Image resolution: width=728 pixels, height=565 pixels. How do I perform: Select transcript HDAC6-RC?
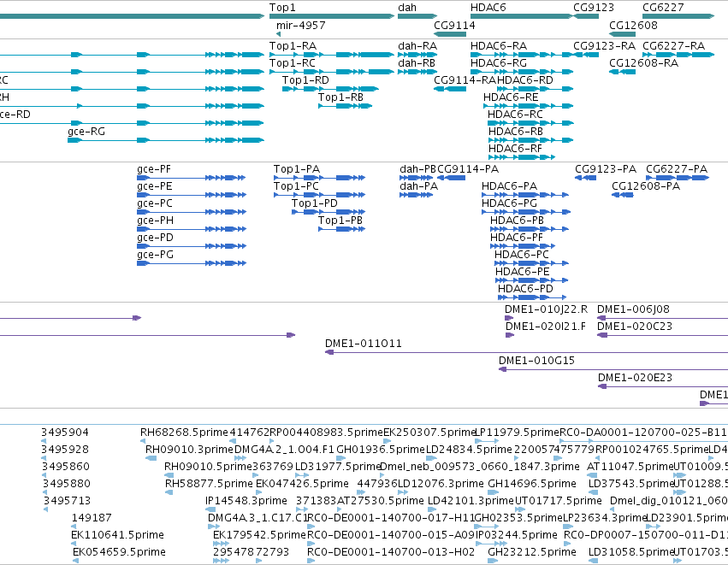(x=530, y=123)
